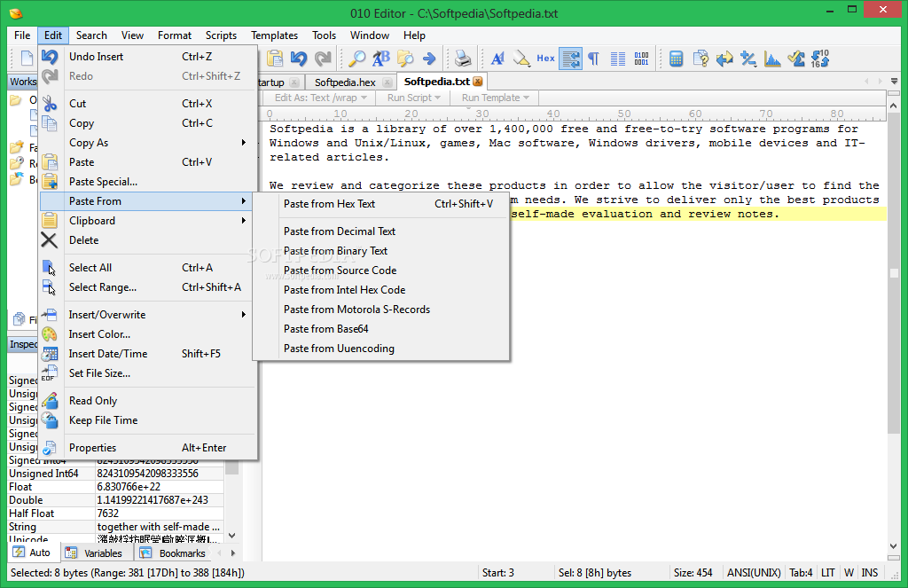Click the highlighter color toolbar icon
908x588 pixels.
click(521, 59)
